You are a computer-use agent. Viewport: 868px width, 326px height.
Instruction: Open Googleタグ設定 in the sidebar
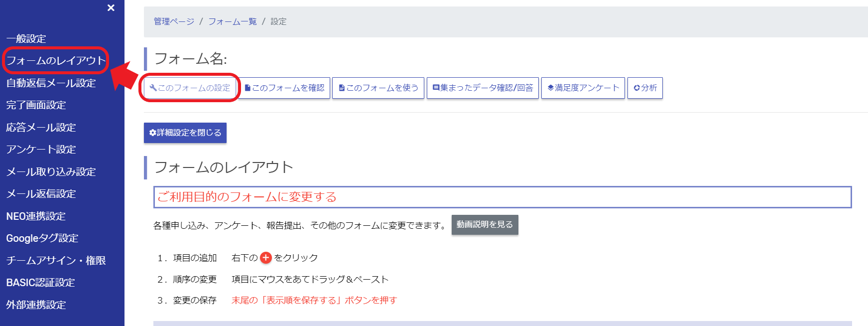tap(42, 238)
